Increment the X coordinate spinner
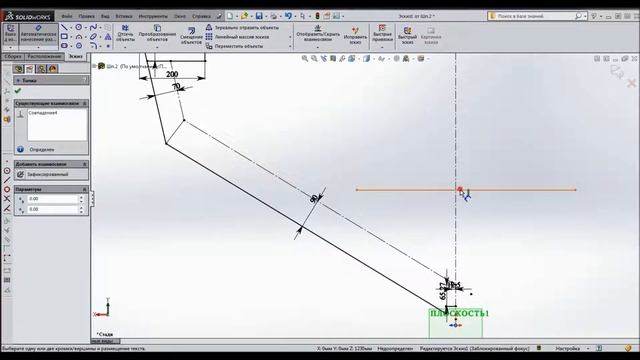Image resolution: width=640 pixels, height=360 pixels. coord(81,197)
